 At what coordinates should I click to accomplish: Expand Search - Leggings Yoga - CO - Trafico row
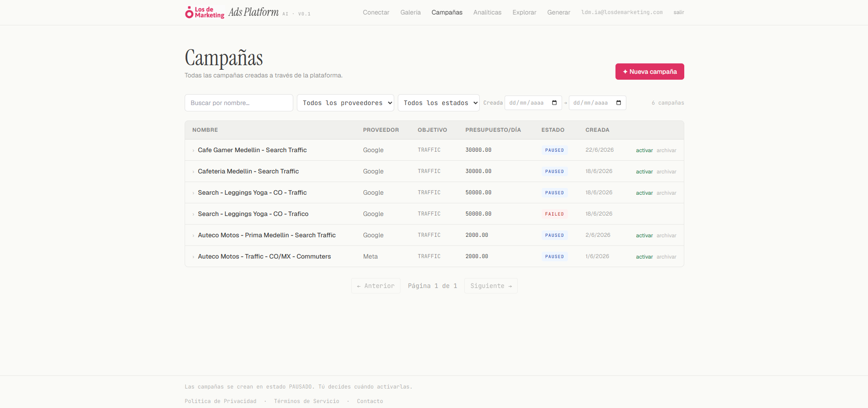[x=193, y=214]
